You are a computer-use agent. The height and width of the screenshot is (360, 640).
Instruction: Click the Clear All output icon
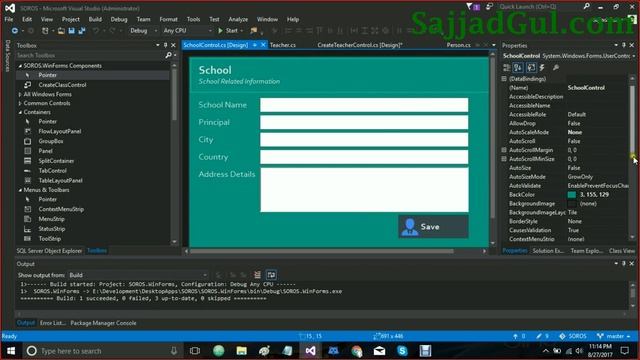pyautogui.click(x=257, y=275)
